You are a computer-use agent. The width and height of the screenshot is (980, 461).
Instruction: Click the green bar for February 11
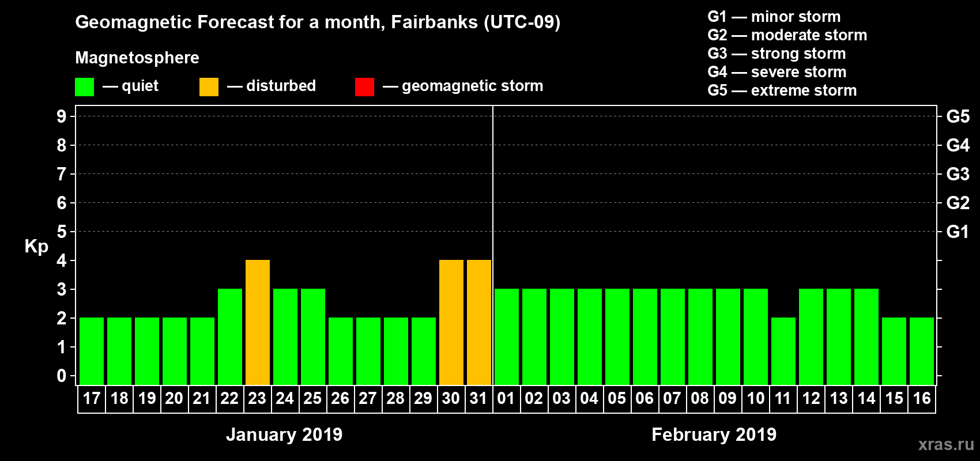pyautogui.click(x=783, y=351)
